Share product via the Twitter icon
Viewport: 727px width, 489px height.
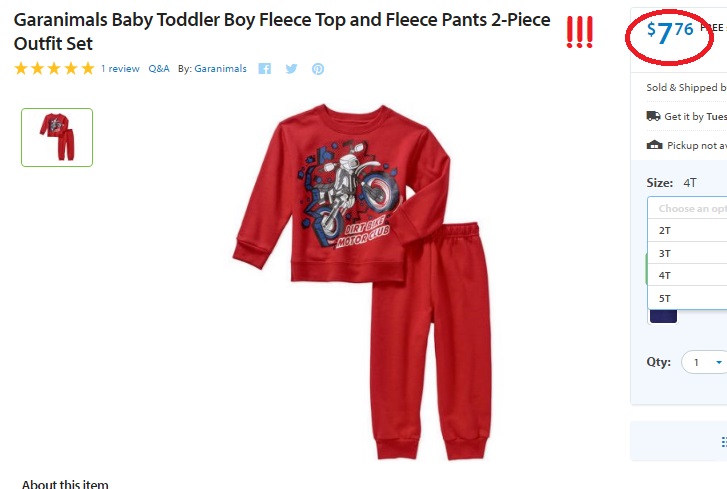(x=291, y=69)
